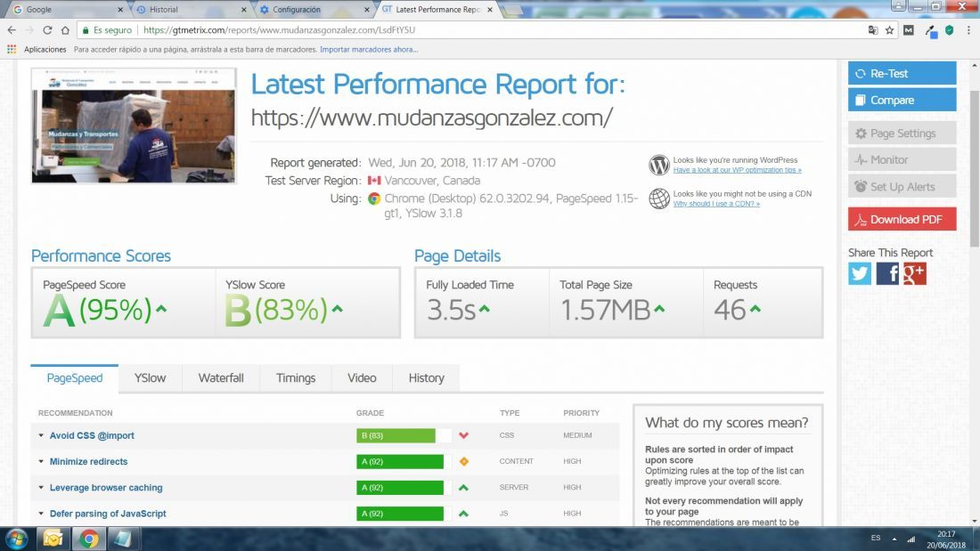
Task: Click the Compare button
Action: tap(902, 100)
